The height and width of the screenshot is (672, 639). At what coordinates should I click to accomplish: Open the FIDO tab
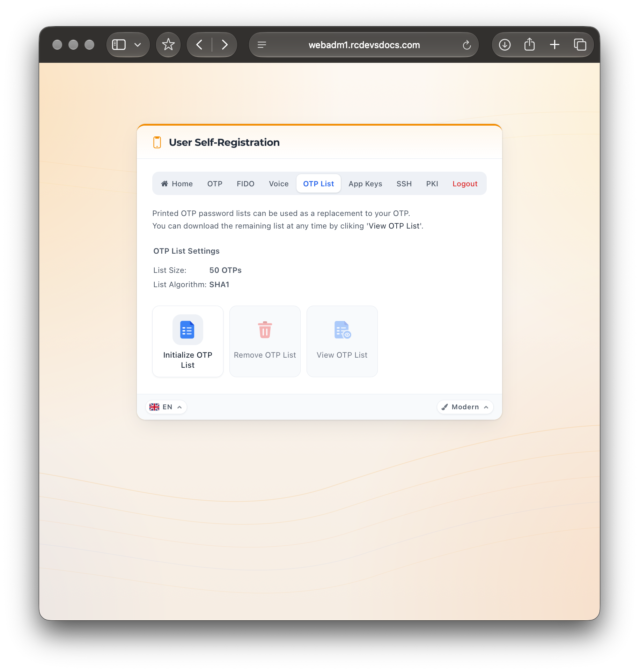[x=245, y=184]
